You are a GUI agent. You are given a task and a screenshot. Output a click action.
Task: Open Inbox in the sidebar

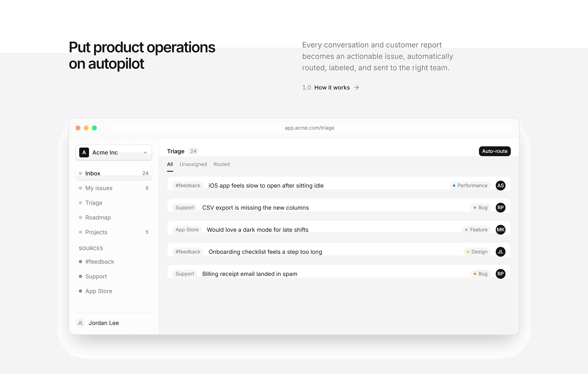point(114,173)
